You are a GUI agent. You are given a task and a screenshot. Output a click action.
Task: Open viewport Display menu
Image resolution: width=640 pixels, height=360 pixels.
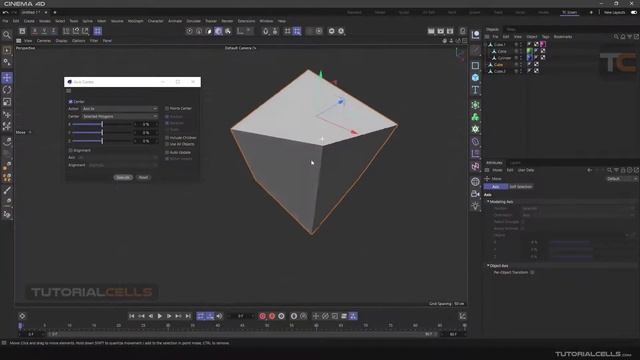[x=61, y=41]
